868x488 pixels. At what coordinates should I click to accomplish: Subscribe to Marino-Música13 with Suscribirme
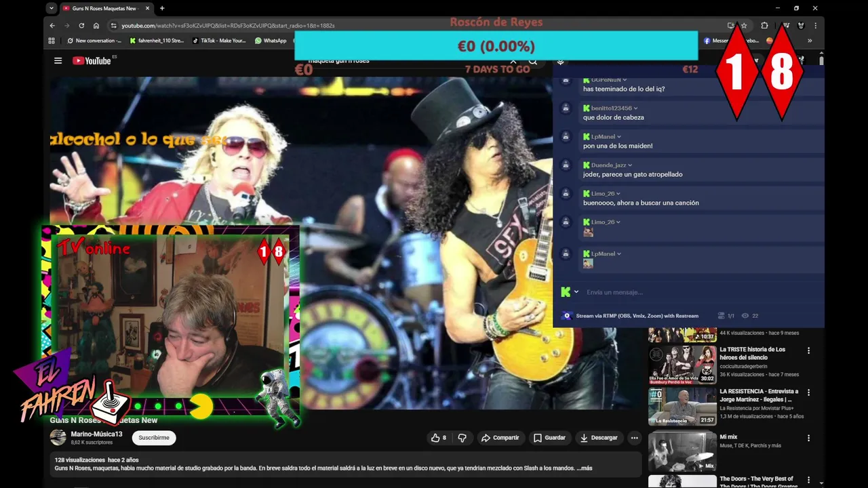[154, 438]
